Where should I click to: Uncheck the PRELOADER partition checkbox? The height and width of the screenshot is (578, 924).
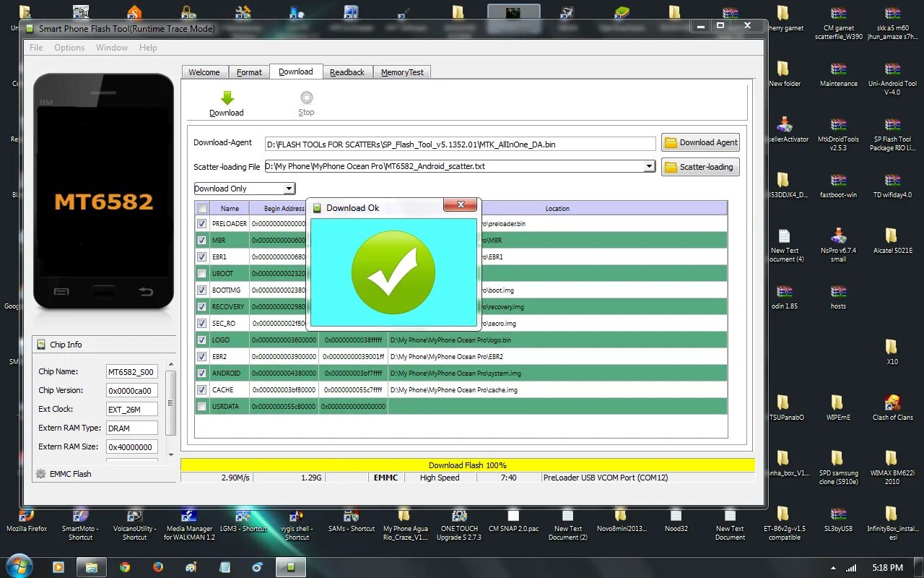202,224
